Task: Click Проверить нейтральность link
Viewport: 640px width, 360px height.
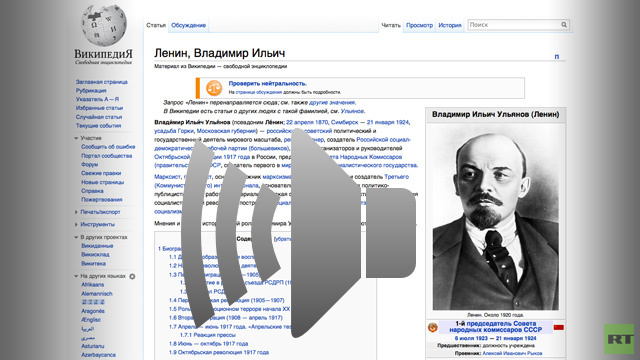Action: pyautogui.click(x=267, y=84)
